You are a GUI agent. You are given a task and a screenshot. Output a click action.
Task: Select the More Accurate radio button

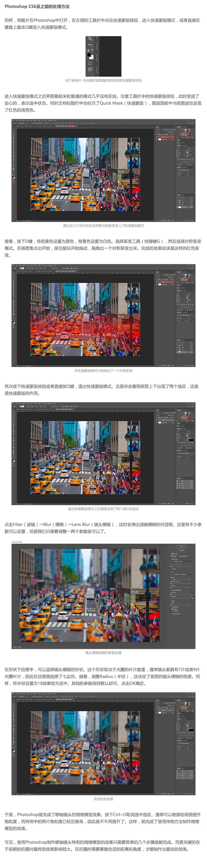point(178,556)
